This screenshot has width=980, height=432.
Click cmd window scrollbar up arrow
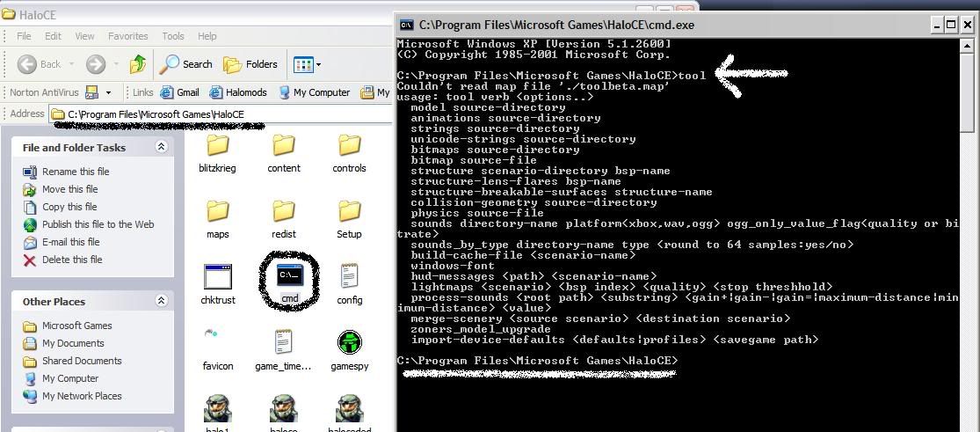[x=968, y=46]
